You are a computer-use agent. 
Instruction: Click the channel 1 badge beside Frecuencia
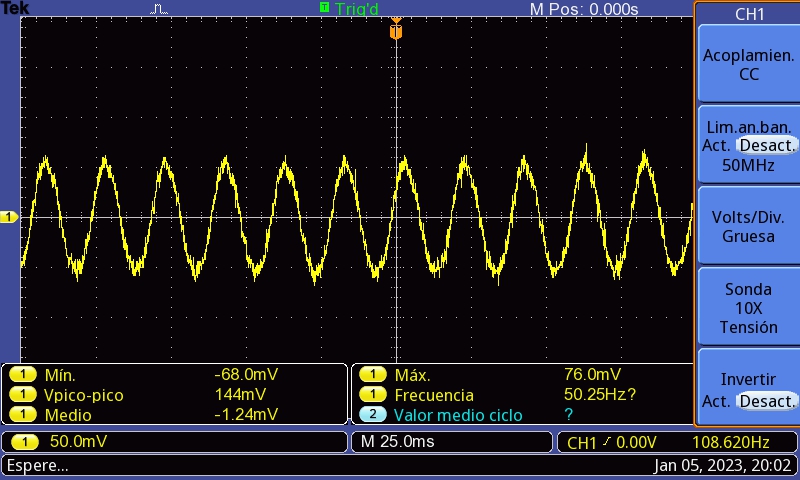click(372, 395)
